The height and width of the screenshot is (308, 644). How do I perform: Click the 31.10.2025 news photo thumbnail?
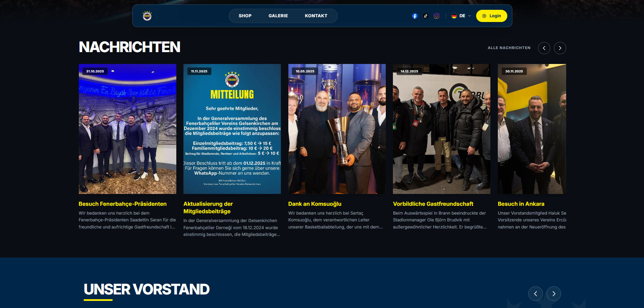pyautogui.click(x=128, y=129)
